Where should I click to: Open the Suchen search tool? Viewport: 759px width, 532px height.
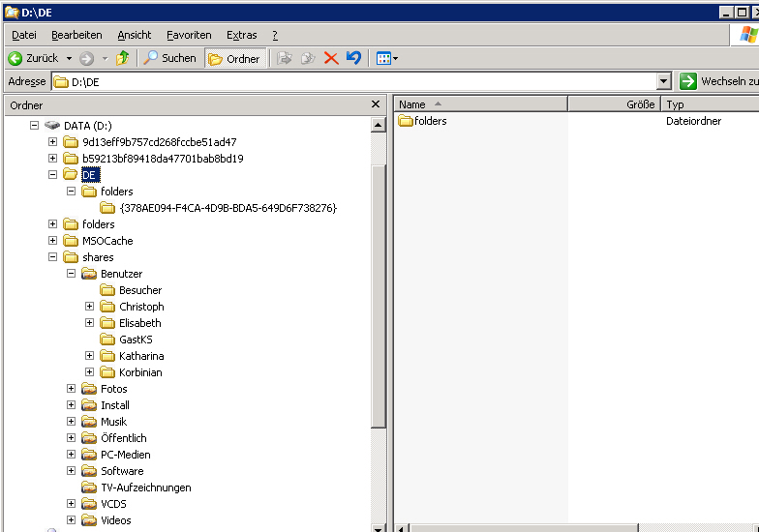(170, 58)
